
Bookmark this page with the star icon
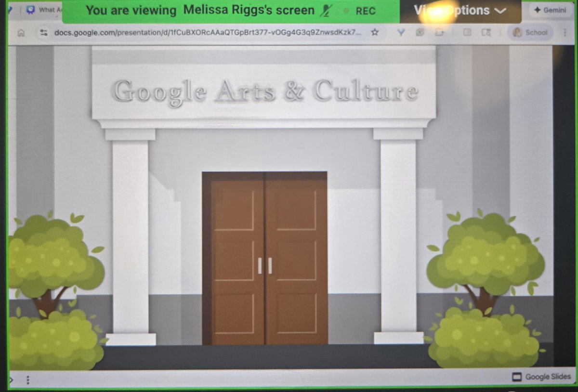(x=375, y=33)
